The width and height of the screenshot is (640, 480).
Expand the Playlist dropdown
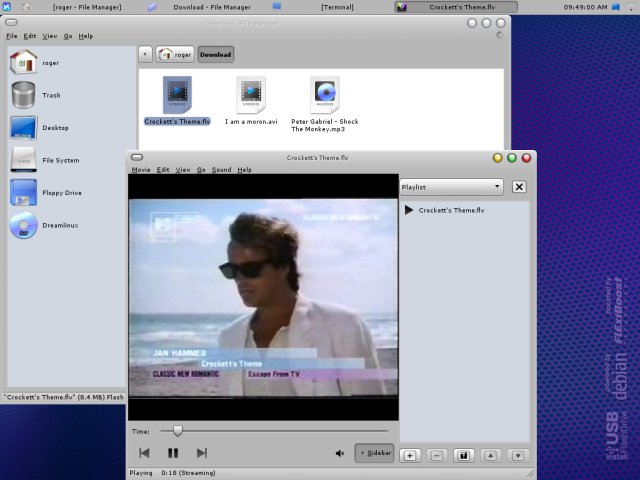(451, 187)
